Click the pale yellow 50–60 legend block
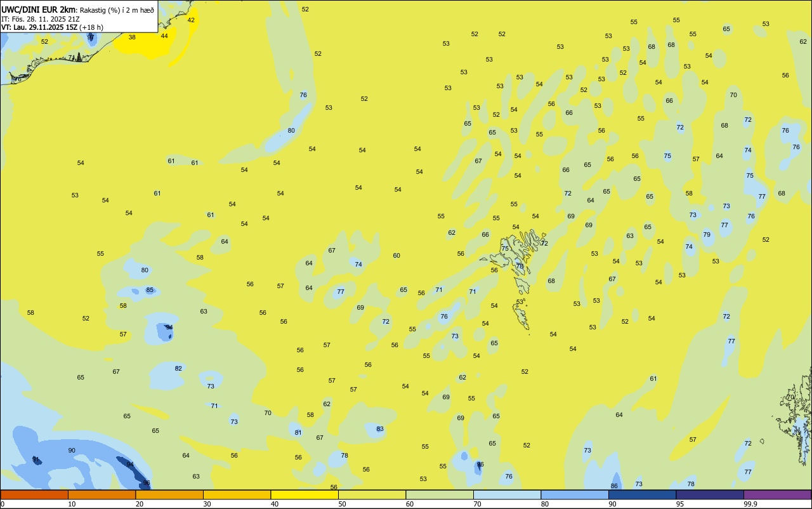The height and width of the screenshot is (509, 812). (372, 494)
